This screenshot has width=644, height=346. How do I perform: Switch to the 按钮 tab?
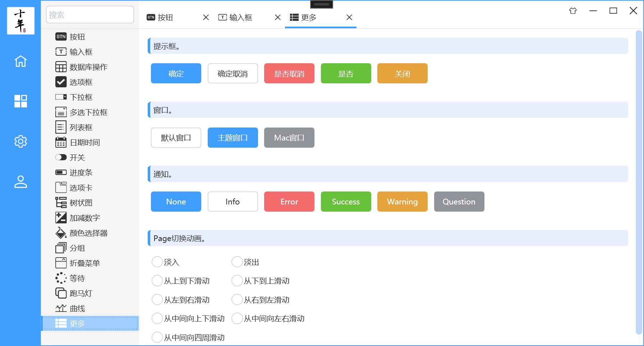(x=165, y=17)
